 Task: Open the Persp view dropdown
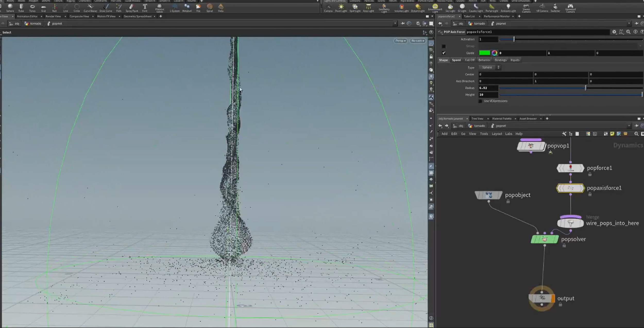pyautogui.click(x=400, y=41)
